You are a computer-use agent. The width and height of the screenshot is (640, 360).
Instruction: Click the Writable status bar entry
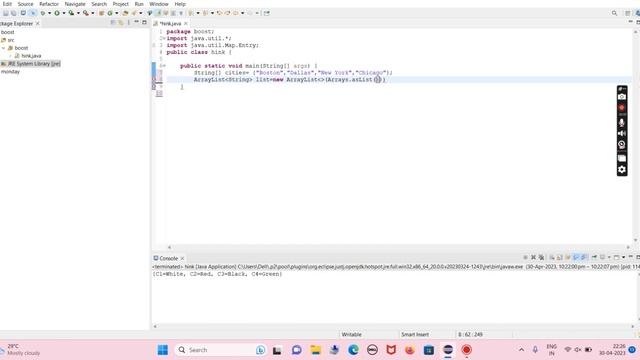tap(351, 334)
